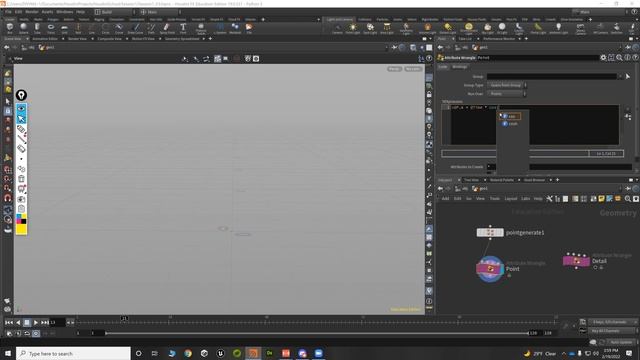Open the Persp viewport camera menu
Screen dimensions: 640x360
394,69
